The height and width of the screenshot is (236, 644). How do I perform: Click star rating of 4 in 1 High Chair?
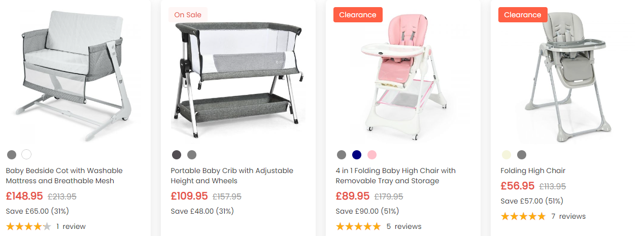click(358, 226)
